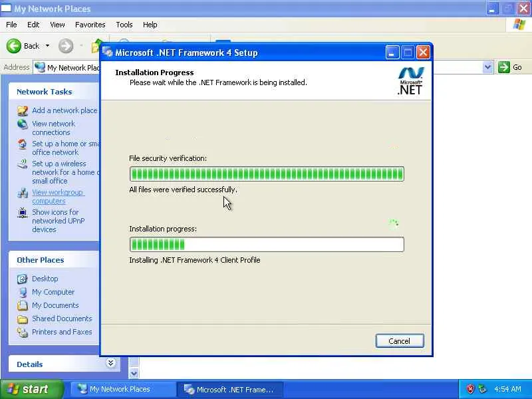
Task: Open the Desktop link
Action: 45,279
